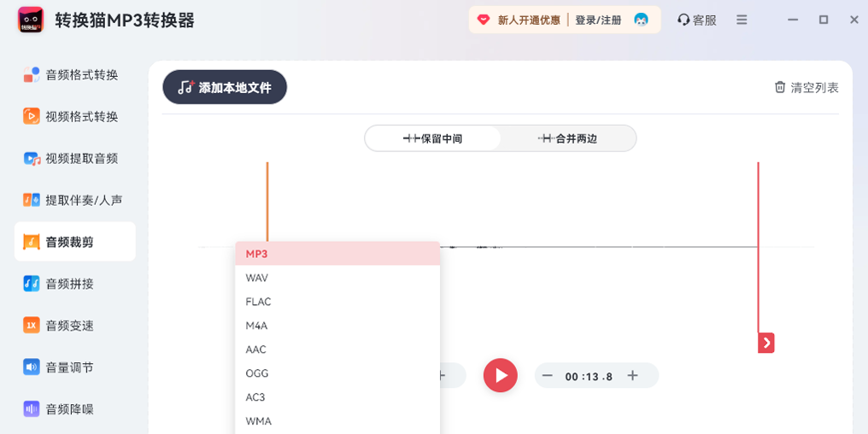Increase end time with plus button

(x=633, y=376)
